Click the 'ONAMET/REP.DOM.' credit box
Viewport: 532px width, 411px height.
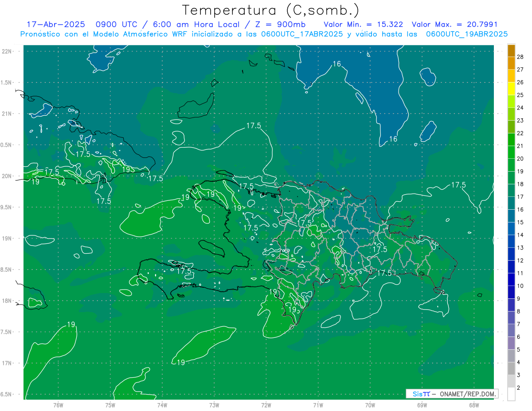(452, 394)
